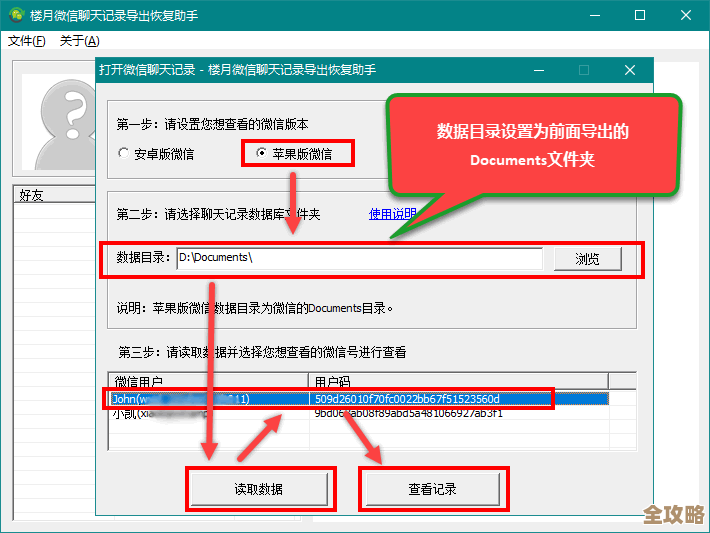
Task: Click the app icon in main title bar
Action: tap(16, 15)
